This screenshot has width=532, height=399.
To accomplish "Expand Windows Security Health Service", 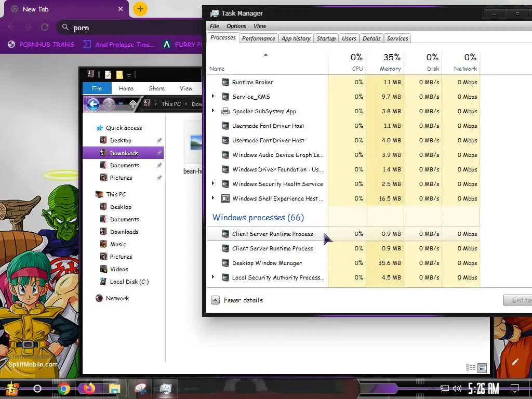I will point(212,183).
